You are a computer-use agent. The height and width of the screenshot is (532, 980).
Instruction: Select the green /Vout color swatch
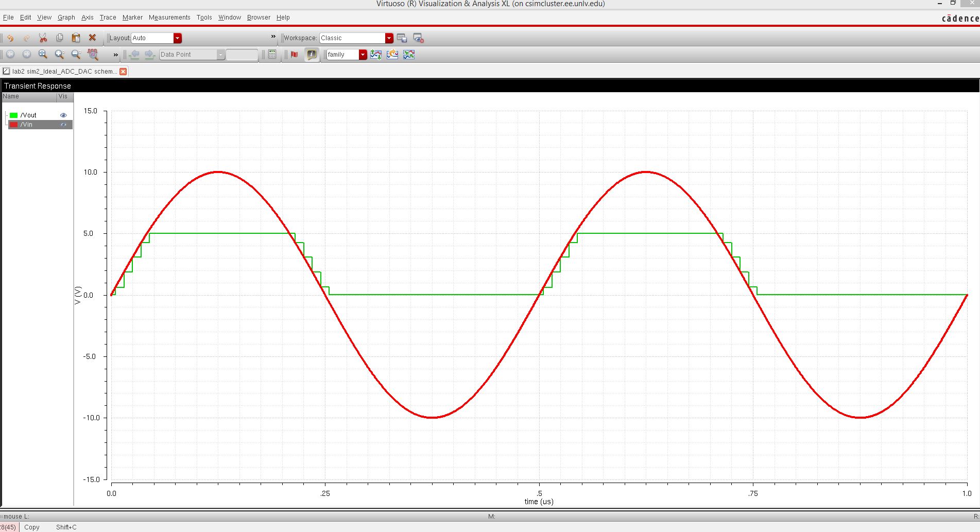pos(15,114)
